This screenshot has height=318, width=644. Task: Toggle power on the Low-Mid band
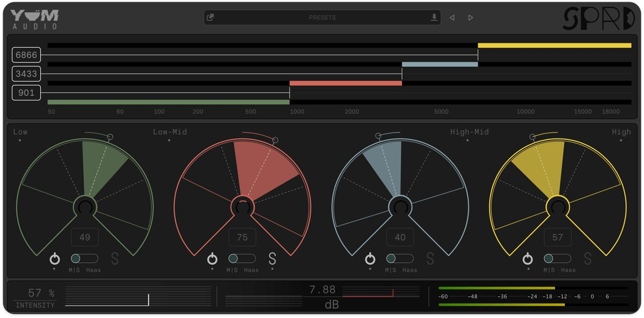click(x=212, y=259)
